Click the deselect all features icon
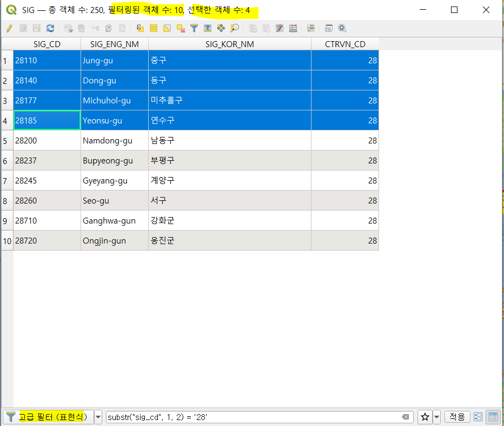The image size is (504, 426). (x=181, y=28)
